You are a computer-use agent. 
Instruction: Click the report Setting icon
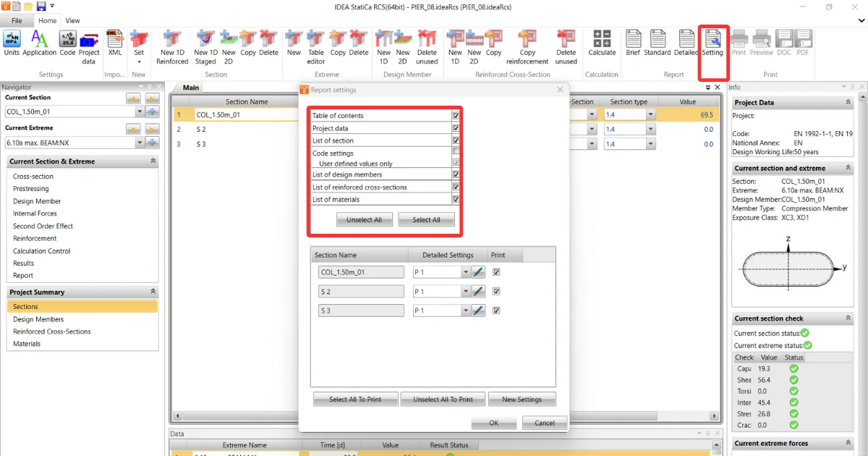pos(712,43)
